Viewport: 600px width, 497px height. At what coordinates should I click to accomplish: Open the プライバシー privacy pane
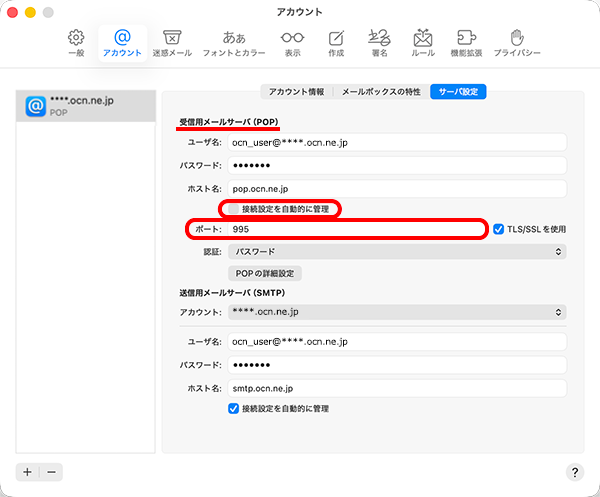(x=517, y=42)
